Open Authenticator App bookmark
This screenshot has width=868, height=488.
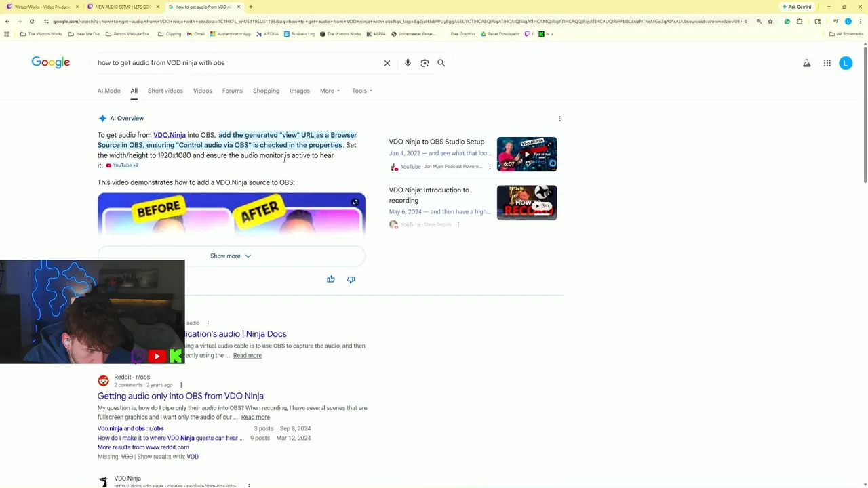[231, 34]
